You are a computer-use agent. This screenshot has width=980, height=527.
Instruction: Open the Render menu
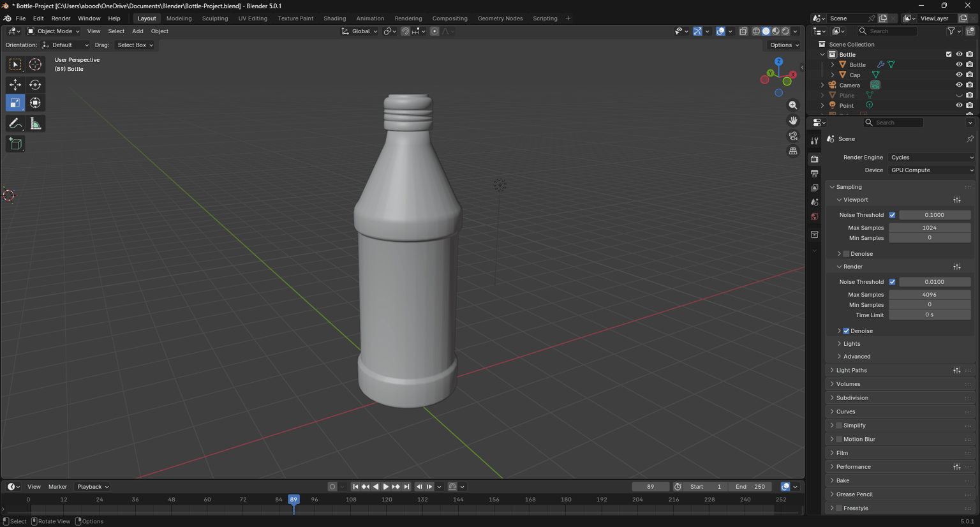pyautogui.click(x=61, y=19)
